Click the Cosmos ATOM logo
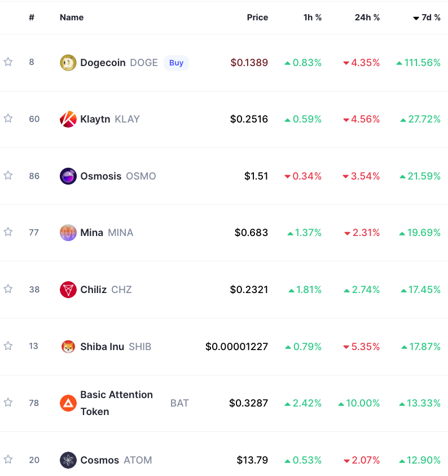448x476 pixels. click(68, 460)
